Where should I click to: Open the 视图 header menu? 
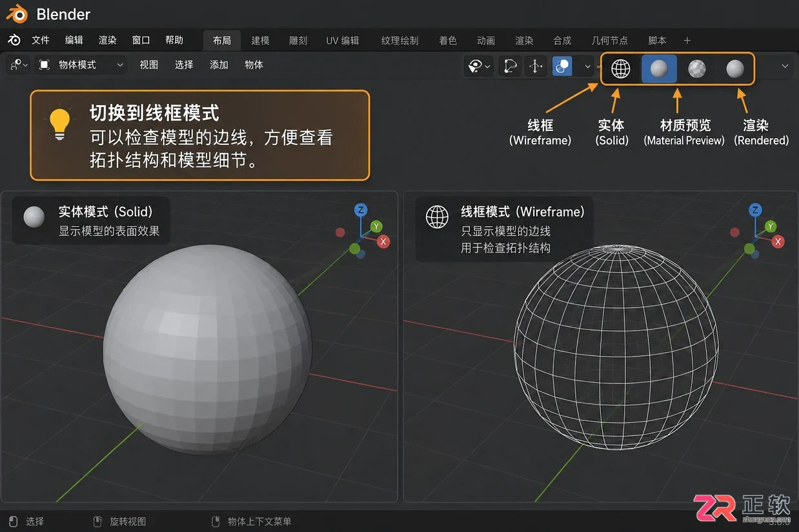[149, 65]
